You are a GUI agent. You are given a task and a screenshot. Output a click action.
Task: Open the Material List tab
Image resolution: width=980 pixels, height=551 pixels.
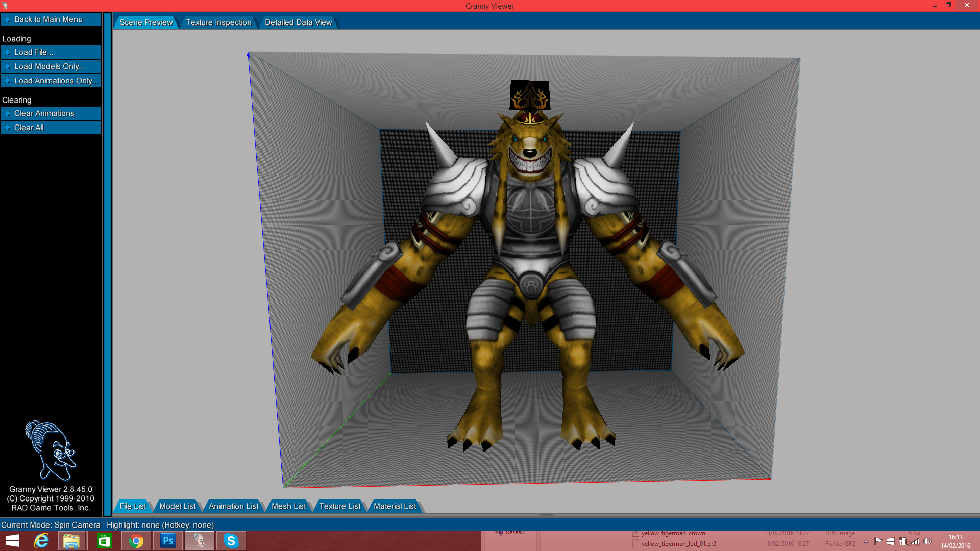[x=395, y=506]
